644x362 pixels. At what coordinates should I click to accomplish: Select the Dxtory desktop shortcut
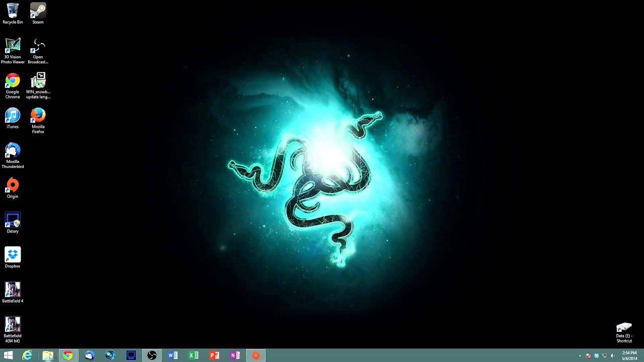tap(13, 223)
